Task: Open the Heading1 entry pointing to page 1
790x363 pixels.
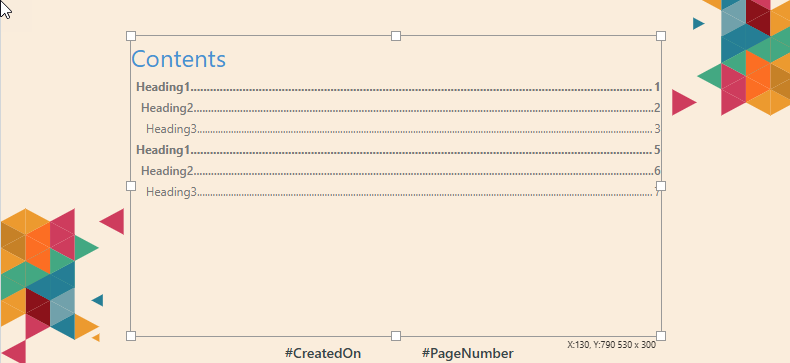Action: click(398, 87)
